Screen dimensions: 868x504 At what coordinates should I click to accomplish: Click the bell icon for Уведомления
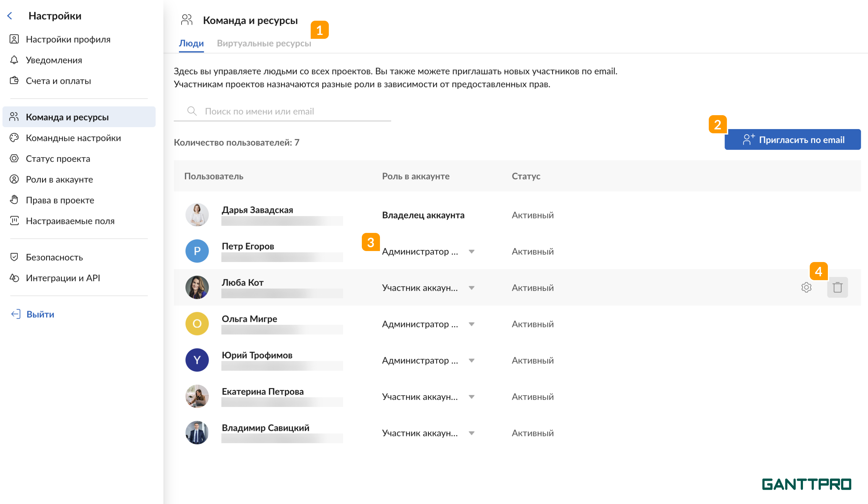coord(14,60)
